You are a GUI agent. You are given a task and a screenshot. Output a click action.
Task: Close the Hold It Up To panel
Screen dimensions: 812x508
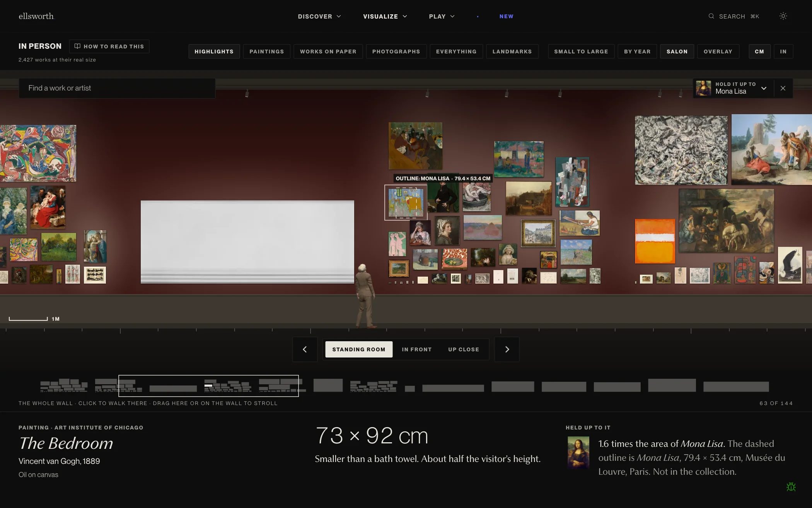point(783,88)
